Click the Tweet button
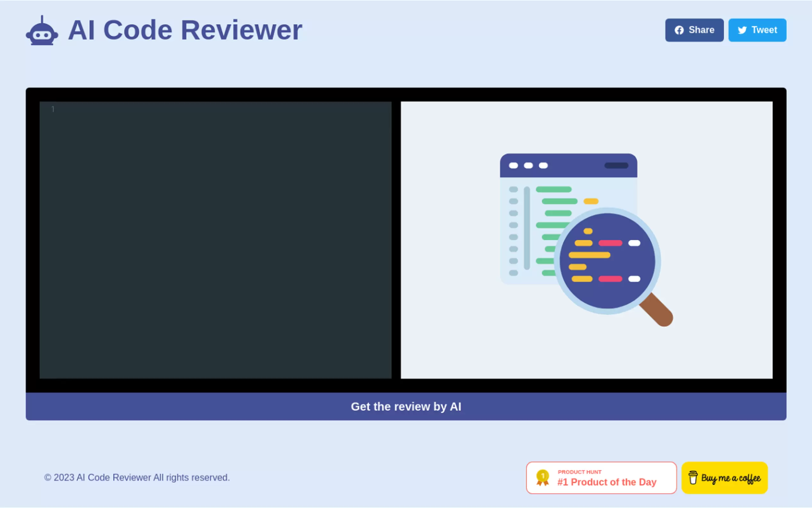 [757, 30]
